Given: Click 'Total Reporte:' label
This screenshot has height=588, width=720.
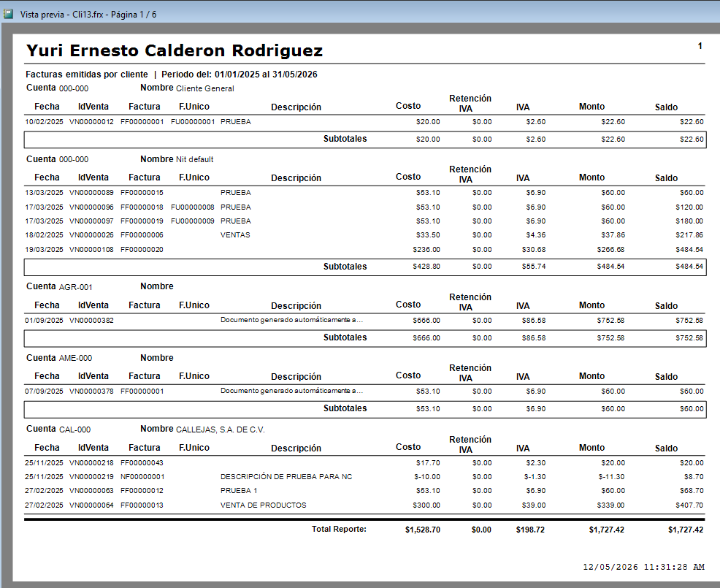Looking at the screenshot, I should [339, 529].
